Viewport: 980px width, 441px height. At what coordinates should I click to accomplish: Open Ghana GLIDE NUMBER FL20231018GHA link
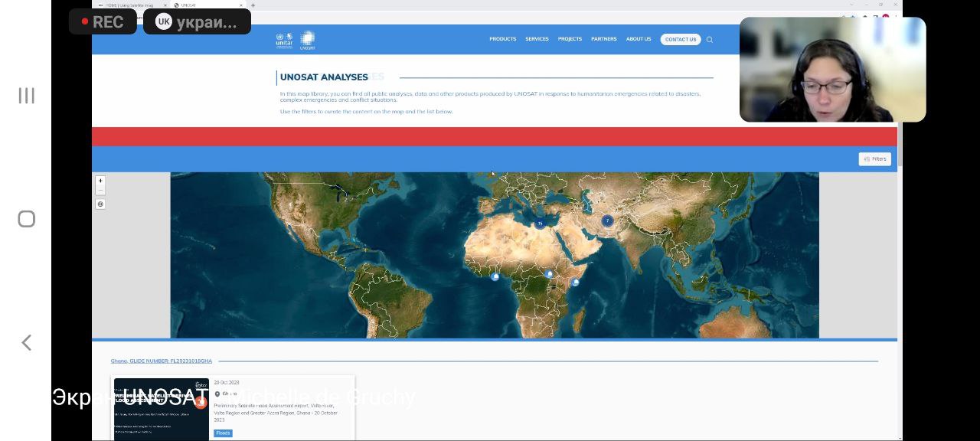[x=162, y=361]
